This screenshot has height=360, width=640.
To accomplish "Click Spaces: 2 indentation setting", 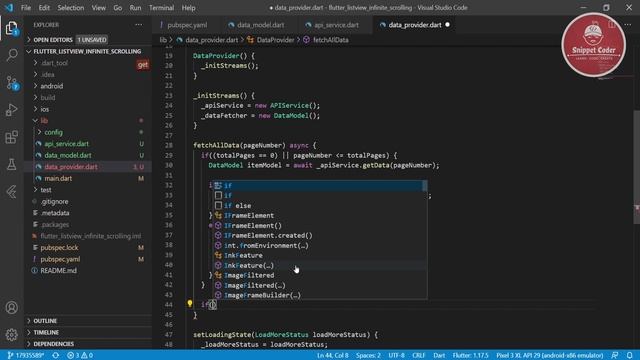I will 368,355.
